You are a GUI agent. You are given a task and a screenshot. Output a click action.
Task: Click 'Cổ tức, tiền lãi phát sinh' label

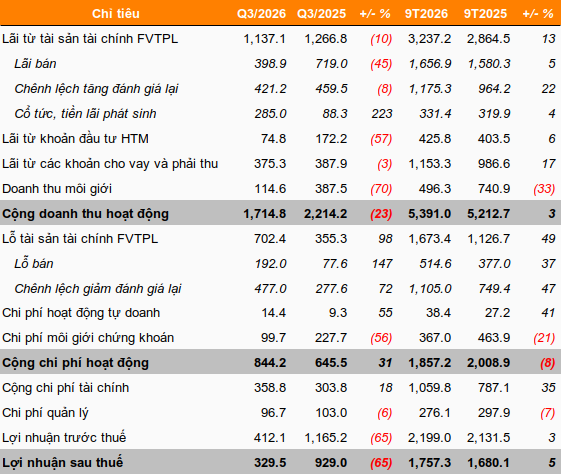coord(85,114)
